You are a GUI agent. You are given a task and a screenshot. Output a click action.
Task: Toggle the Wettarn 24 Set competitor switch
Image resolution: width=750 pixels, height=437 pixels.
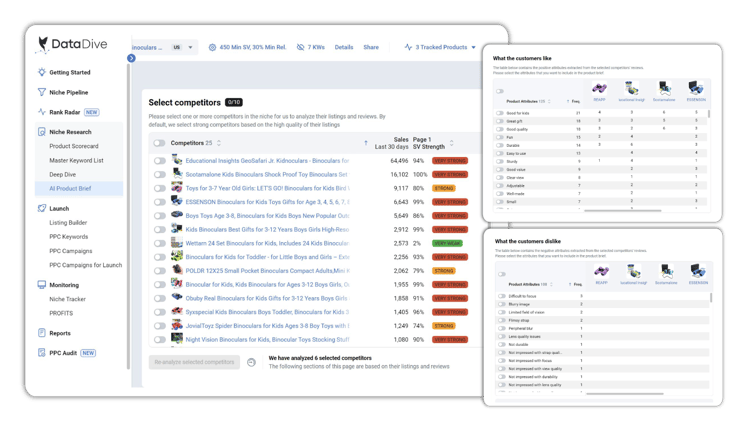160,243
